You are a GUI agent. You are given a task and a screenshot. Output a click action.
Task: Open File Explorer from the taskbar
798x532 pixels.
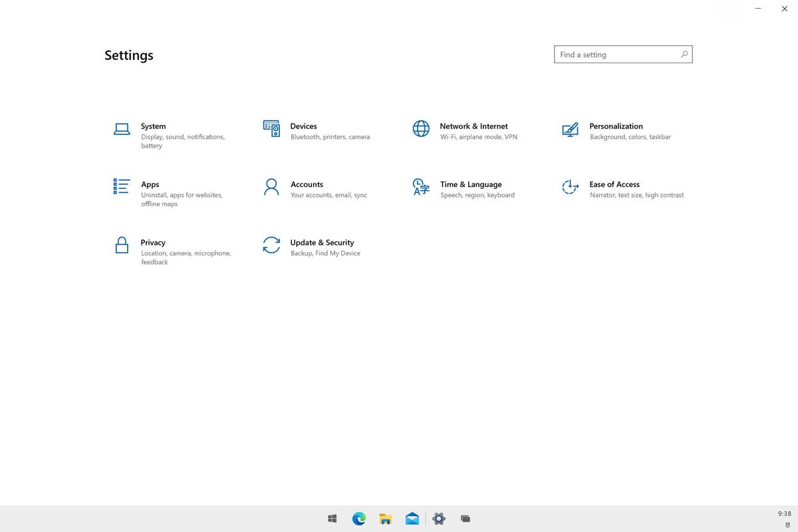(x=385, y=518)
